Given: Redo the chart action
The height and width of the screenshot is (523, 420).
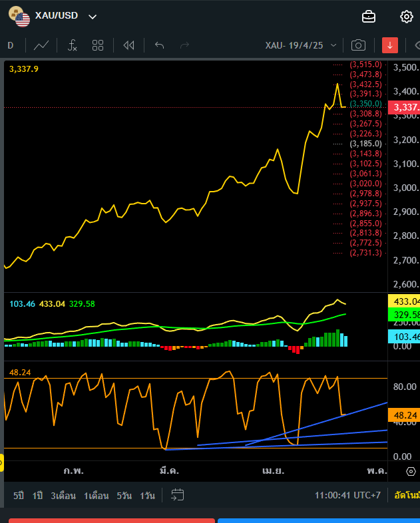Looking at the screenshot, I should [x=184, y=45].
